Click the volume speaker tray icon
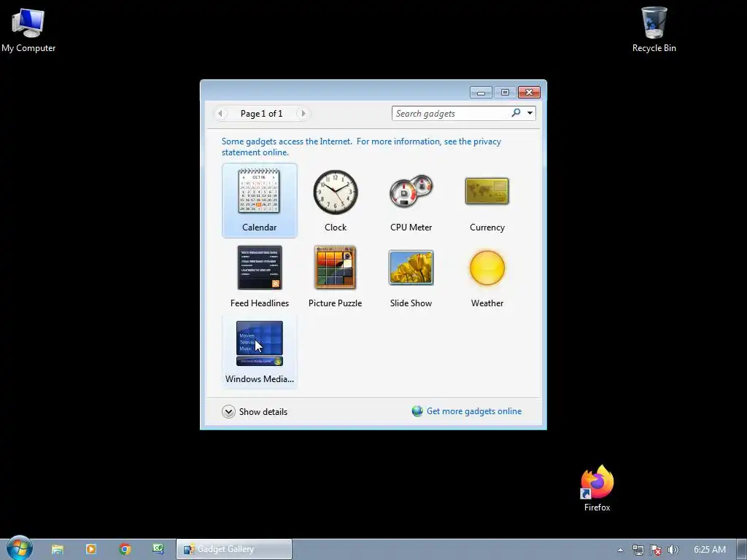 click(673, 550)
